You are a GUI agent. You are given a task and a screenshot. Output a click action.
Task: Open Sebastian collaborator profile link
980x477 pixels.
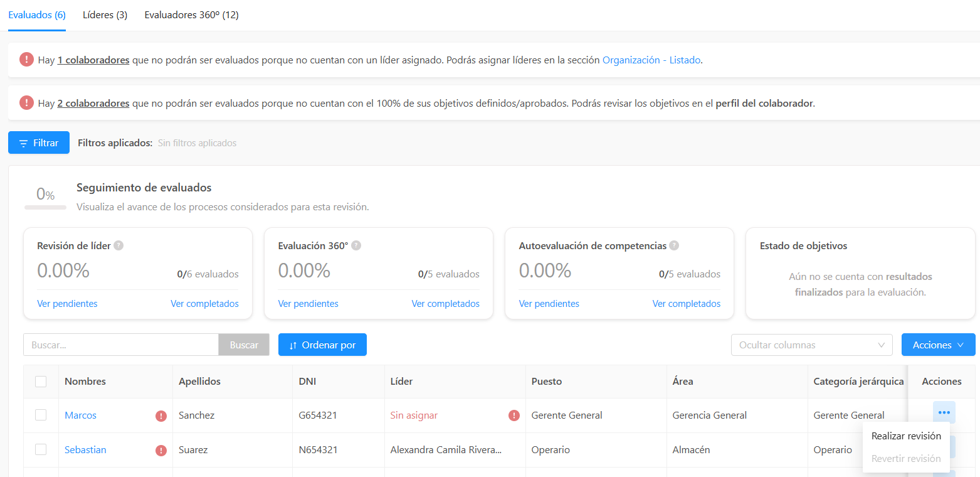pyautogui.click(x=85, y=450)
